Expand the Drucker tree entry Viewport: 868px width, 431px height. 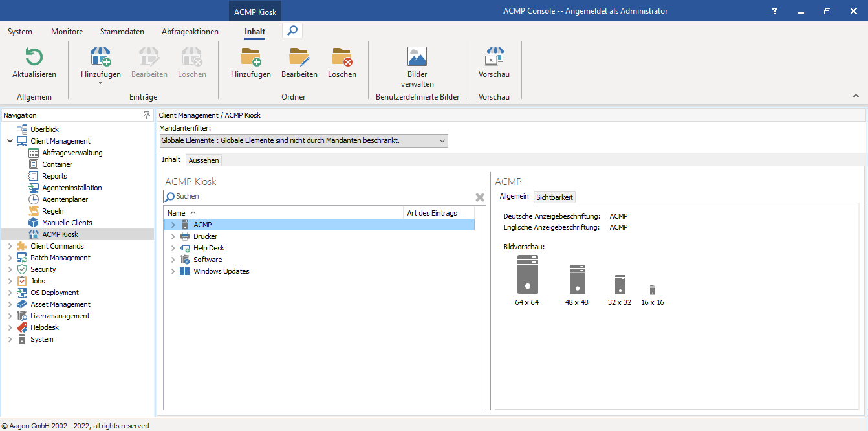point(172,236)
